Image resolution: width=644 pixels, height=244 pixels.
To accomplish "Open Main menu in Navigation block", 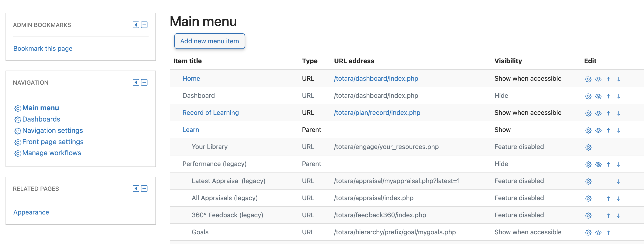I will tap(41, 108).
